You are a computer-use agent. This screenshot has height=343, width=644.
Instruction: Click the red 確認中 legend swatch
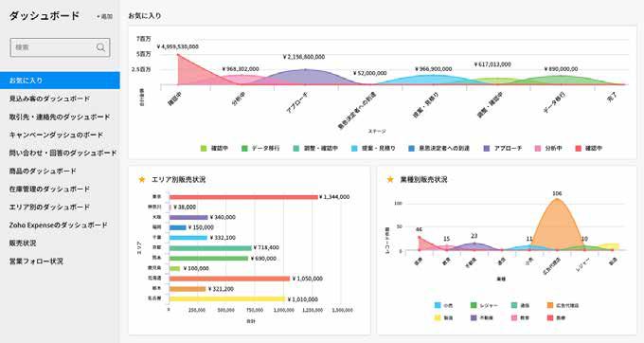[579, 149]
